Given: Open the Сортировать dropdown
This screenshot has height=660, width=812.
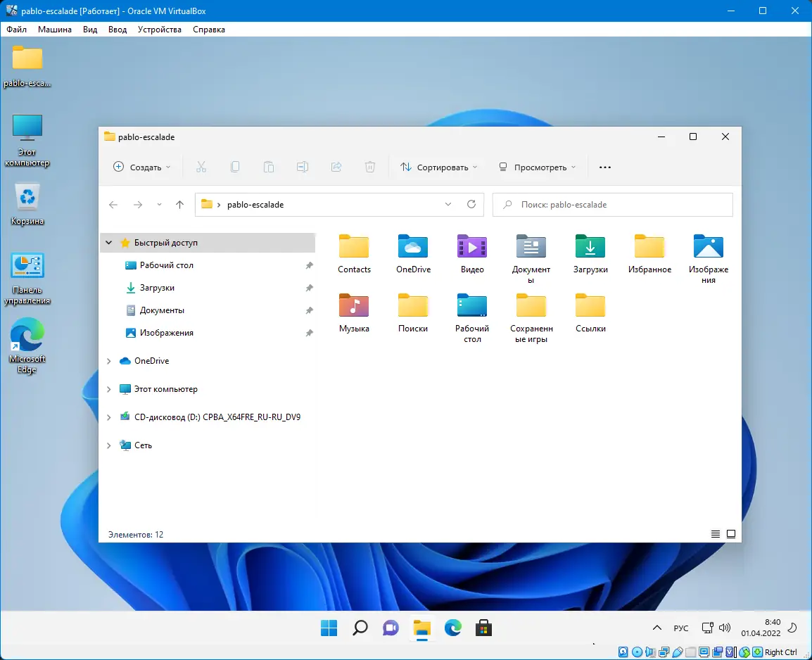Looking at the screenshot, I should tap(438, 167).
